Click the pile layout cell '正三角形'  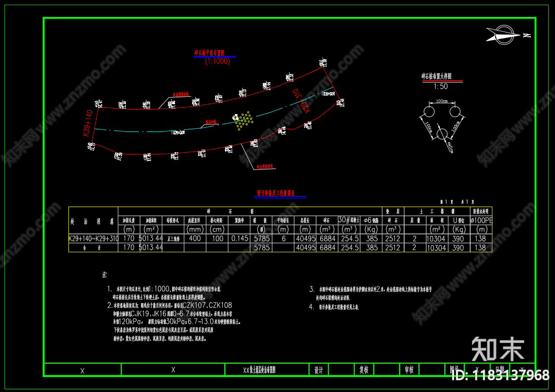click(x=173, y=238)
